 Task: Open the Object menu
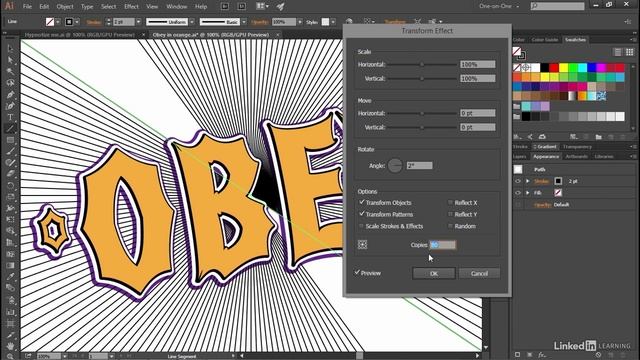pyautogui.click(x=65, y=7)
